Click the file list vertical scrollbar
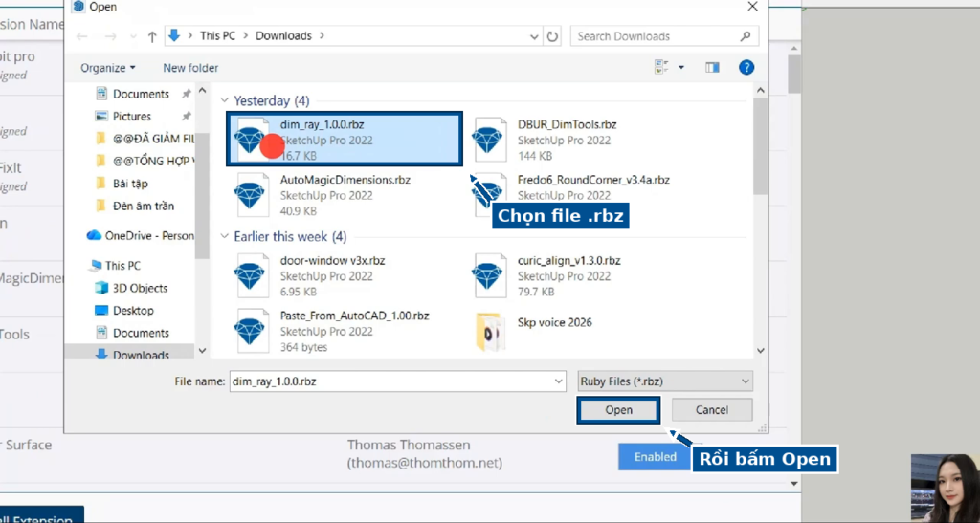Image resolution: width=980 pixels, height=523 pixels. pos(761,147)
